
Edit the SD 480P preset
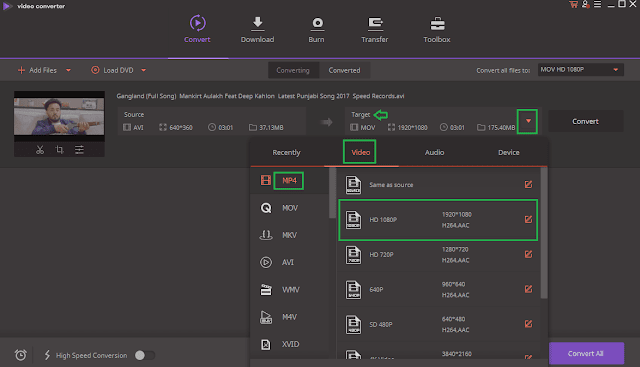pos(528,324)
